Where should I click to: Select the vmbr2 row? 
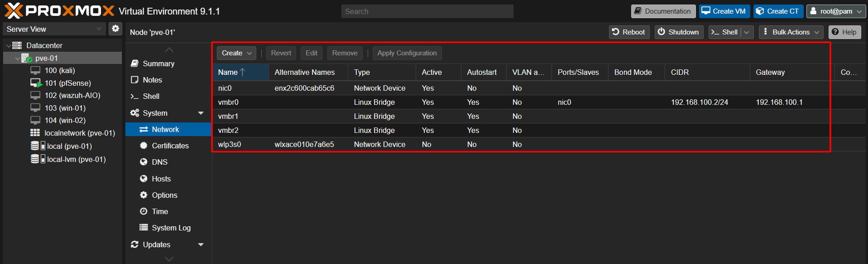pyautogui.click(x=539, y=130)
